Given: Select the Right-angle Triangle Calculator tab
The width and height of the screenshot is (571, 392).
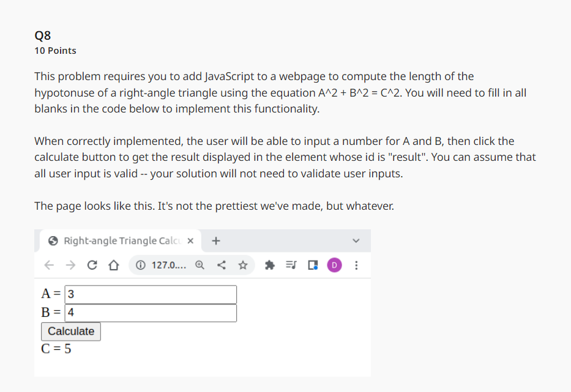Looking at the screenshot, I should click(116, 240).
